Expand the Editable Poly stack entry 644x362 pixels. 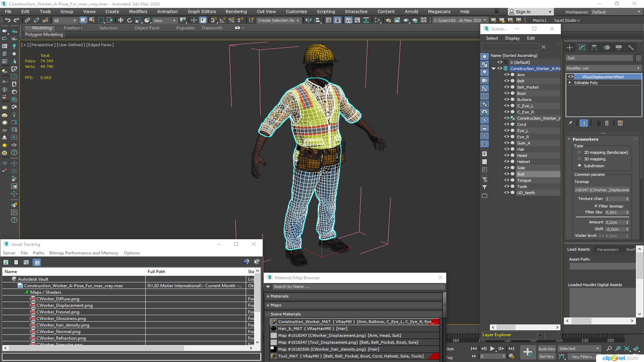coord(570,82)
